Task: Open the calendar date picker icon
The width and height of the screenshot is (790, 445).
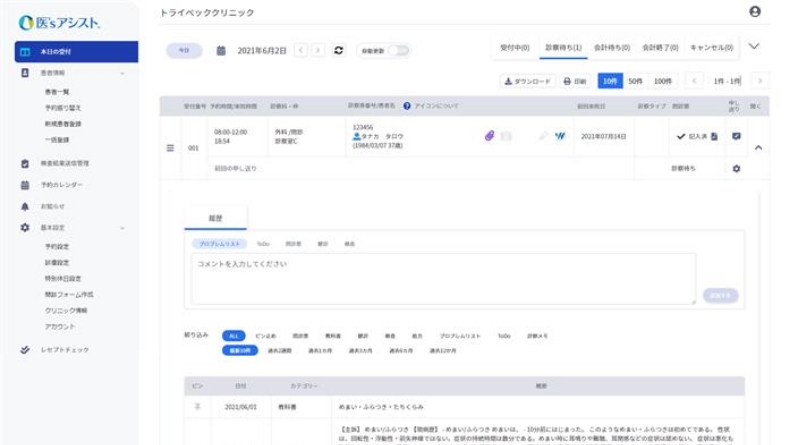Action: pyautogui.click(x=221, y=50)
